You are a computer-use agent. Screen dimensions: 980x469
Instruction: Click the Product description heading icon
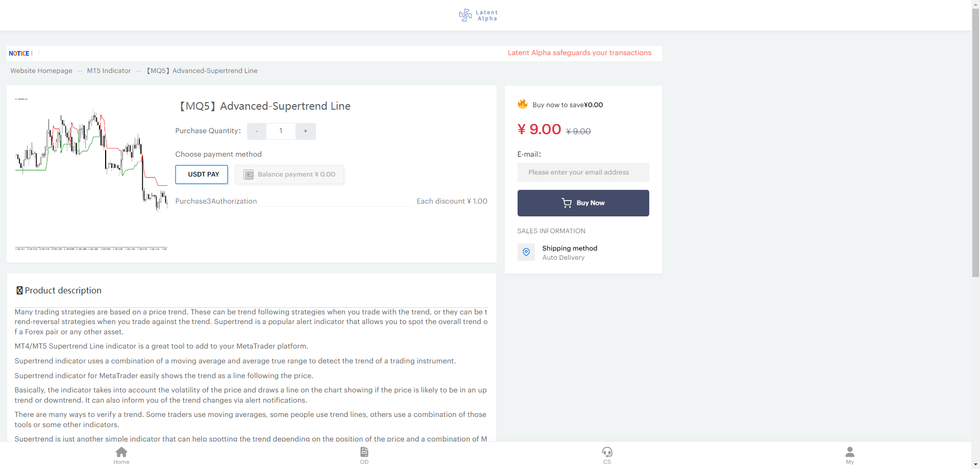pyautogui.click(x=19, y=290)
